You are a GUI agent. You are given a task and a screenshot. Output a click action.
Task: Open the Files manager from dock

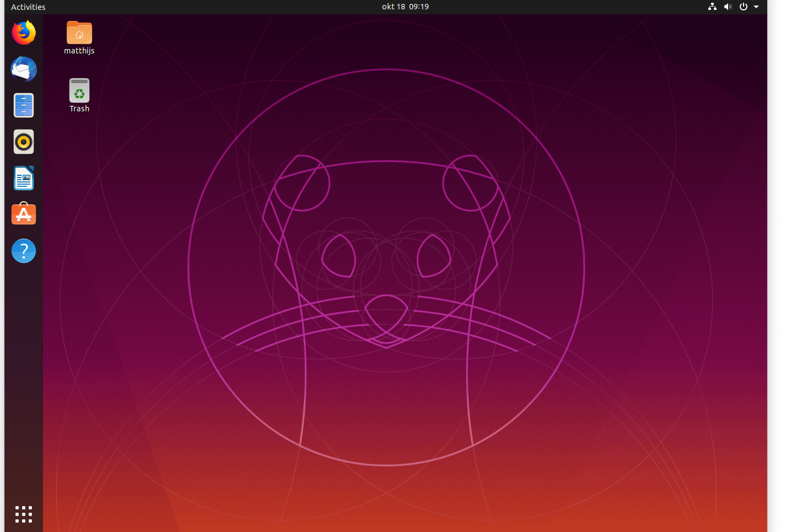pyautogui.click(x=24, y=105)
